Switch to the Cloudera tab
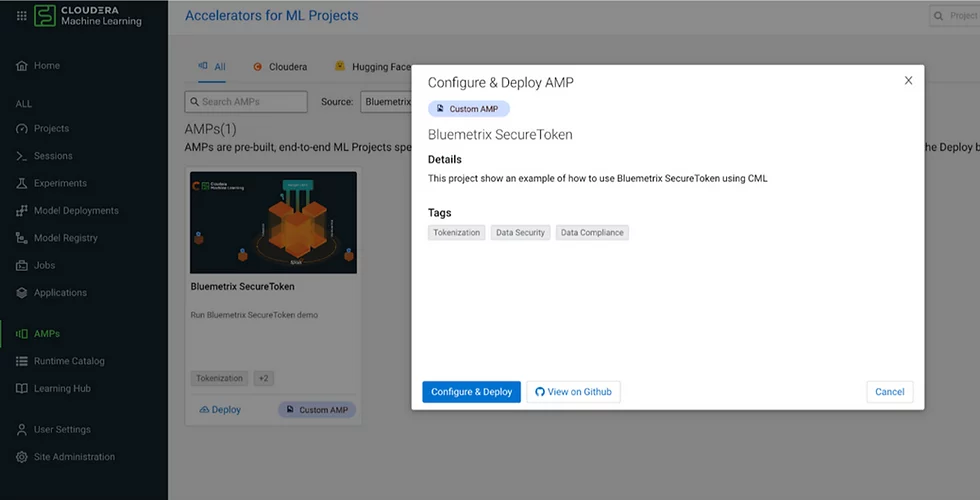This screenshot has height=500, width=980. tap(280, 67)
